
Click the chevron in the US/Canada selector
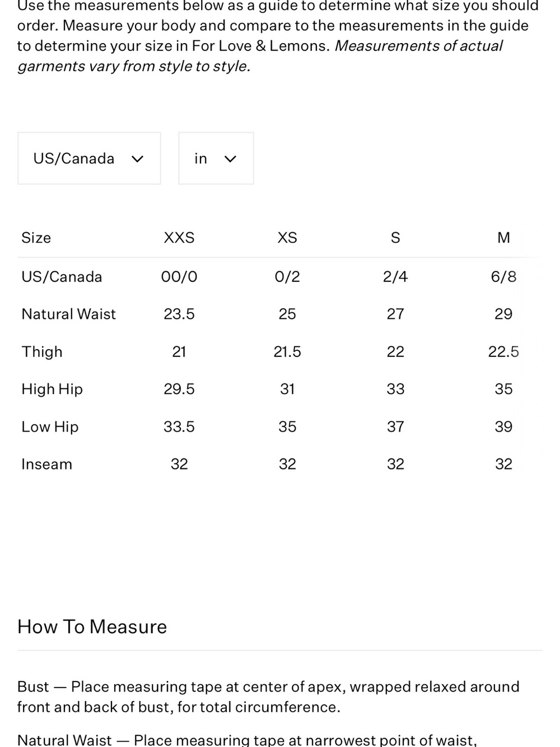click(137, 159)
